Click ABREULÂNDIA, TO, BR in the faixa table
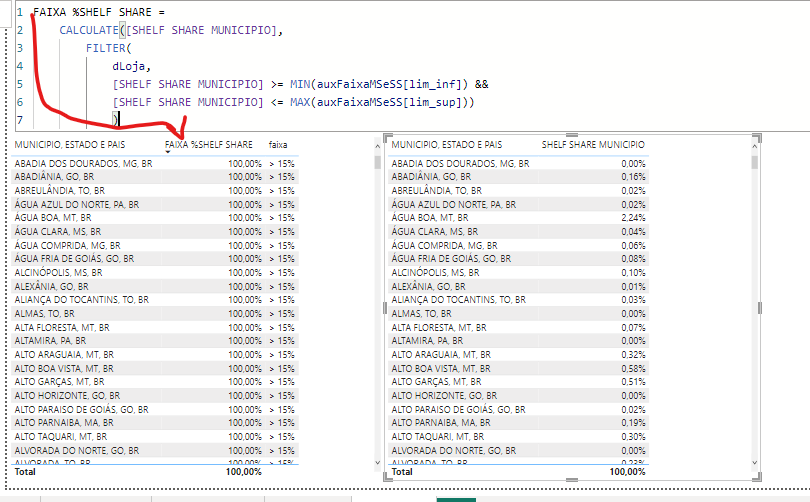This screenshot has width=810, height=502. click(59, 191)
